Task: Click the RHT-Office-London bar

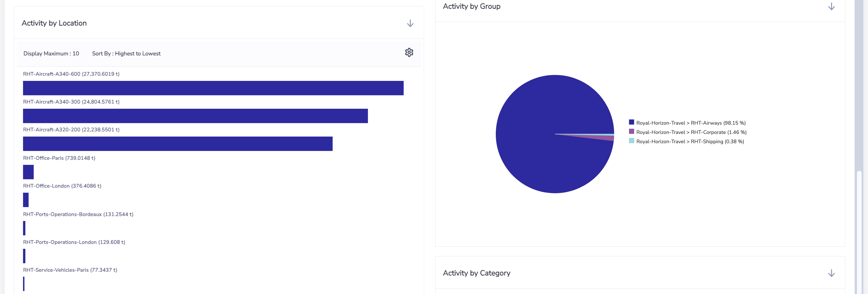Action: [26, 200]
